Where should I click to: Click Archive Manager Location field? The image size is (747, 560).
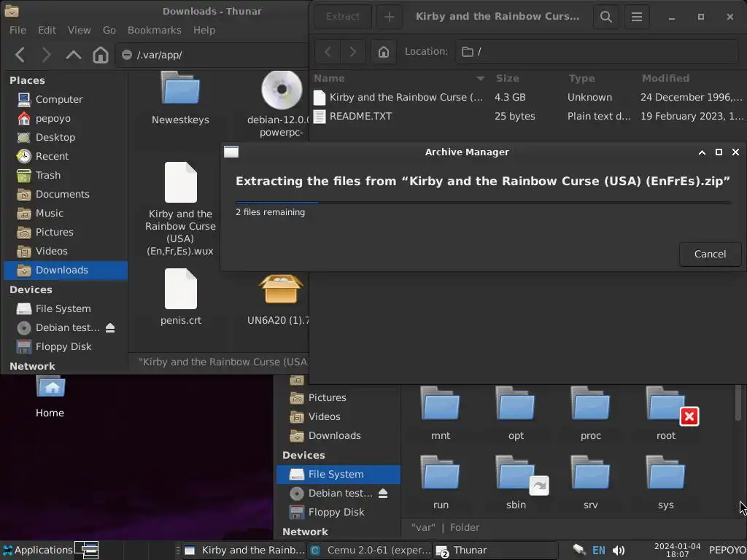597,52
